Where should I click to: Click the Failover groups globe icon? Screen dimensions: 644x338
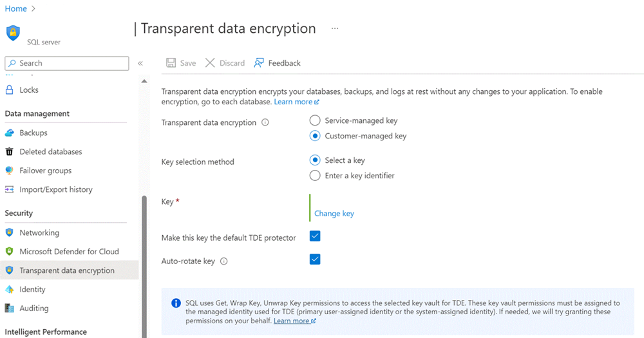pos(9,171)
